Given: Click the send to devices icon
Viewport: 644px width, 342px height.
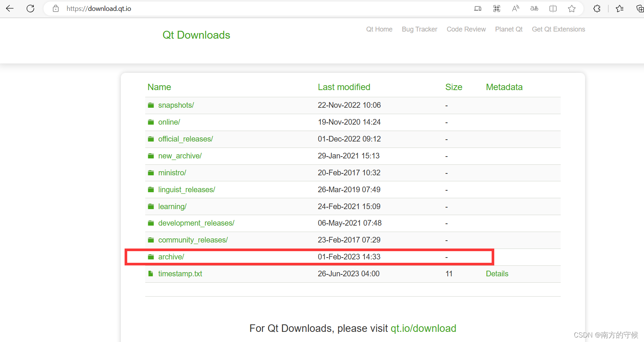Looking at the screenshot, I should [x=478, y=8].
